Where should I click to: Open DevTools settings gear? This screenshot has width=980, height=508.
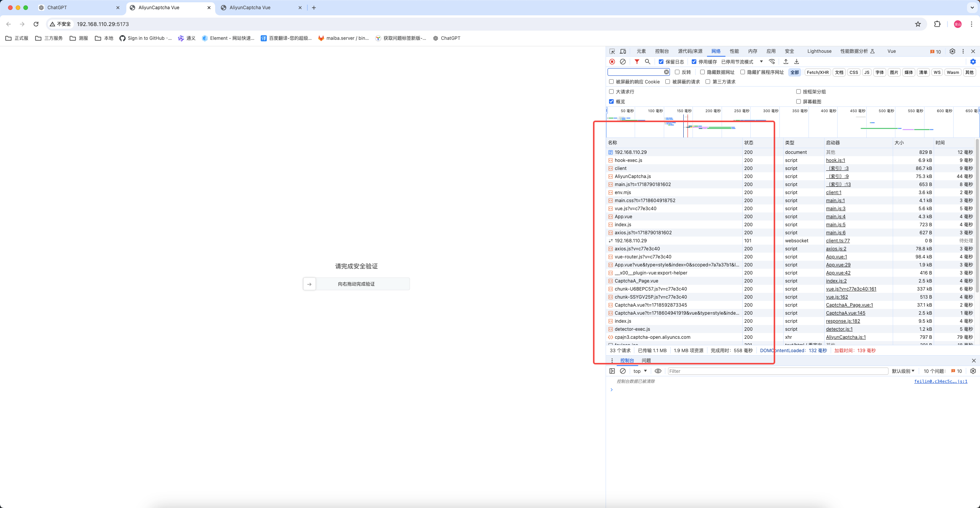952,51
